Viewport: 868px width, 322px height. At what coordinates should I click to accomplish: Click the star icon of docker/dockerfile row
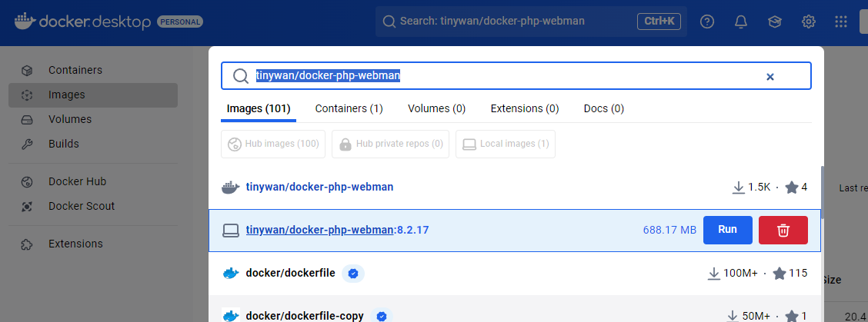point(780,274)
